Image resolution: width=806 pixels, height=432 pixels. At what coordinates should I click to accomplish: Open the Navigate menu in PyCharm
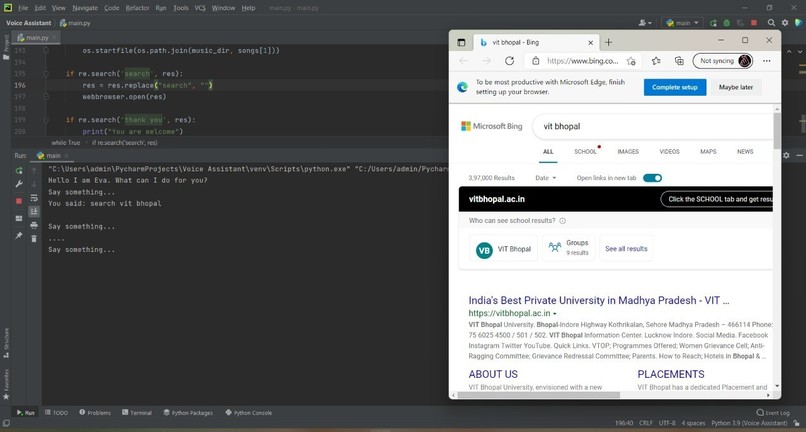tap(85, 8)
